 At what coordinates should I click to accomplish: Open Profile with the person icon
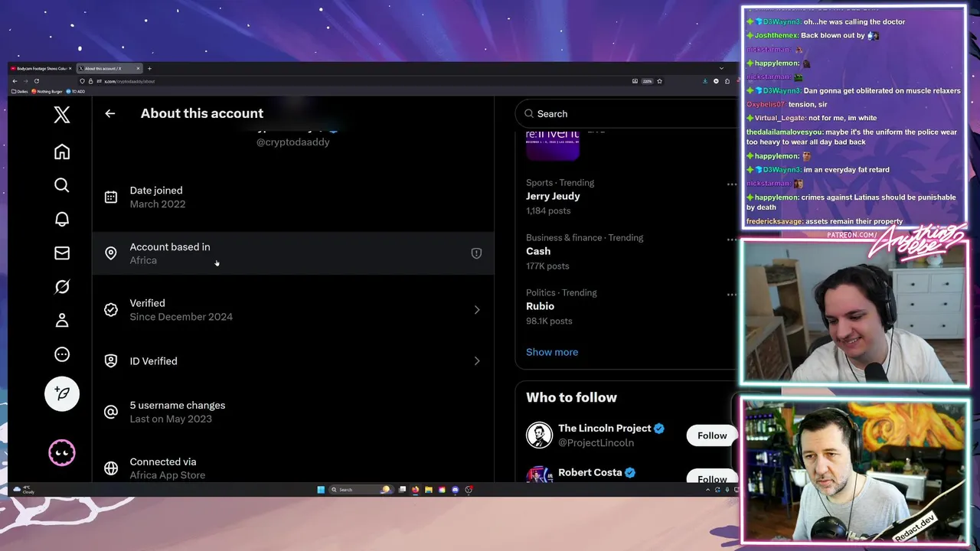click(x=62, y=320)
